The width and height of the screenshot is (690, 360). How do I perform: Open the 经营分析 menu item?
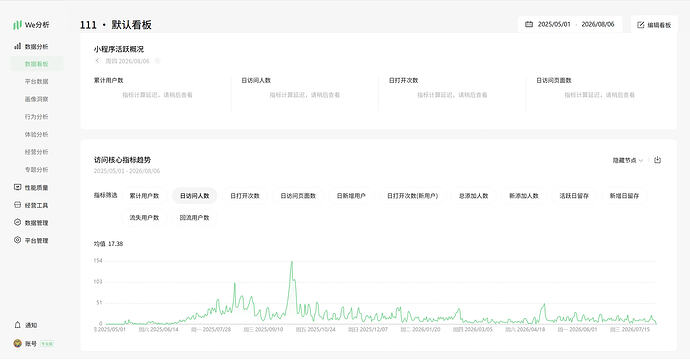click(x=37, y=152)
